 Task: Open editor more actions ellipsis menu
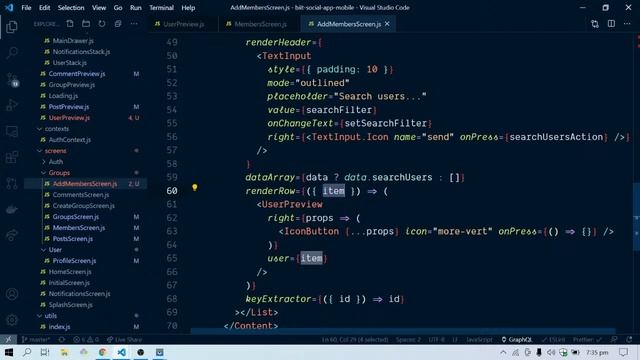(627, 24)
